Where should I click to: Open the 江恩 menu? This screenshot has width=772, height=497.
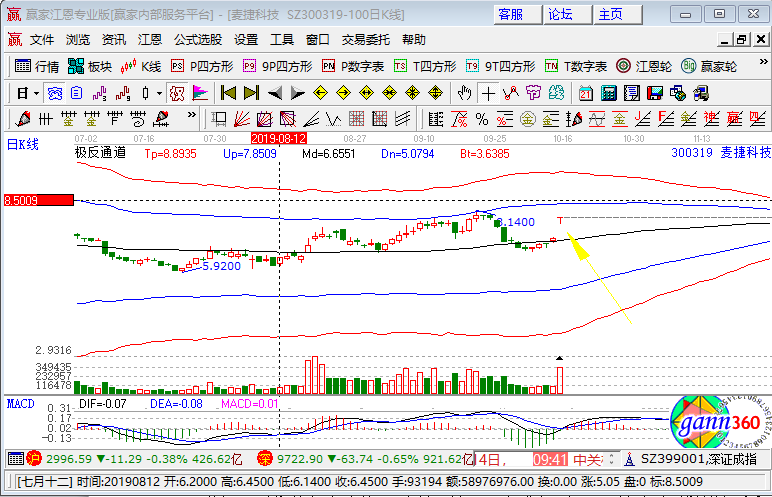click(x=150, y=39)
